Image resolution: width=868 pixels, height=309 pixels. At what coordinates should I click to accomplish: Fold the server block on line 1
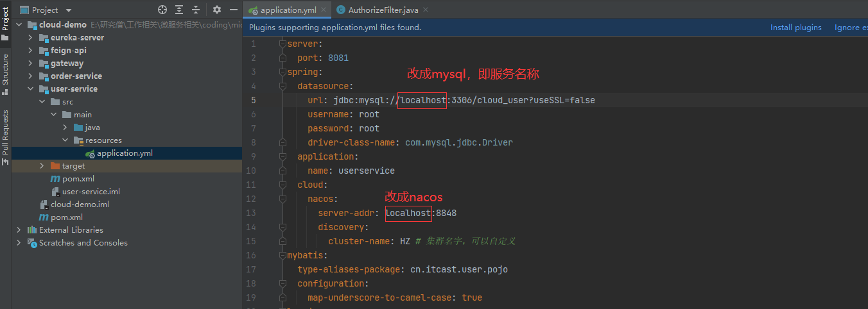tap(282, 44)
